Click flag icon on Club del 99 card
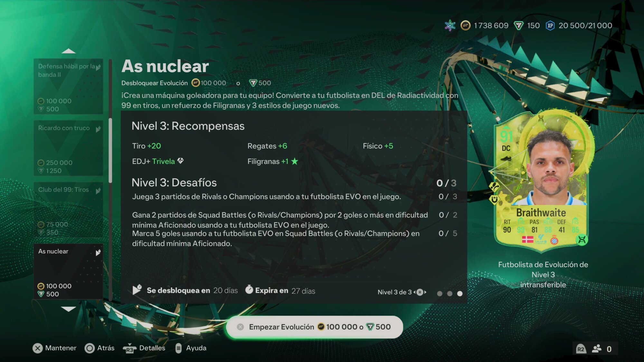Image resolution: width=644 pixels, height=362 pixels. click(x=98, y=191)
